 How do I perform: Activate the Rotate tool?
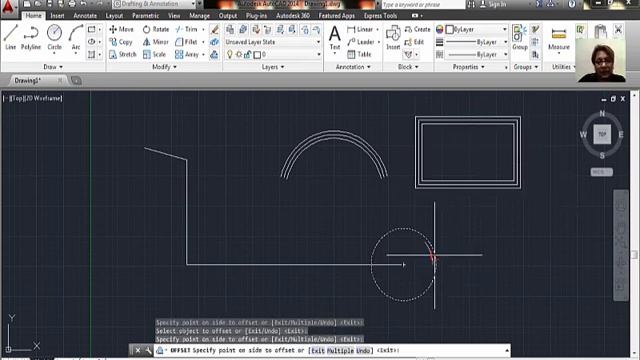pyautogui.click(x=156, y=29)
